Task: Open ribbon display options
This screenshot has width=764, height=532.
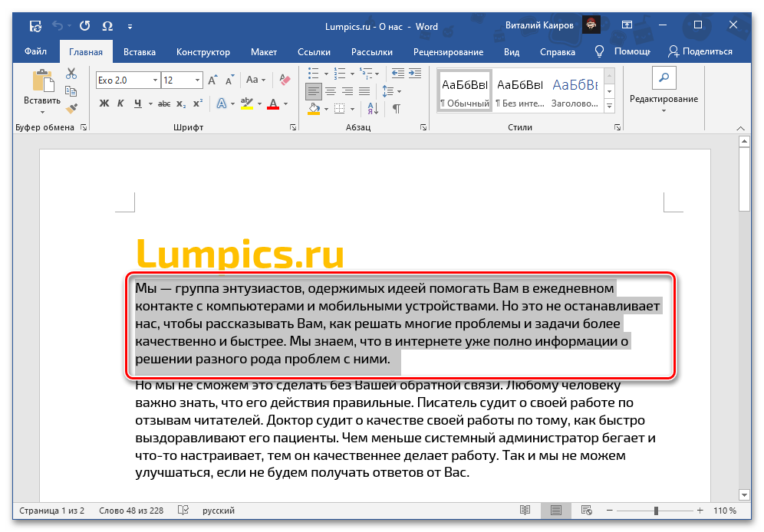Action: (627, 25)
